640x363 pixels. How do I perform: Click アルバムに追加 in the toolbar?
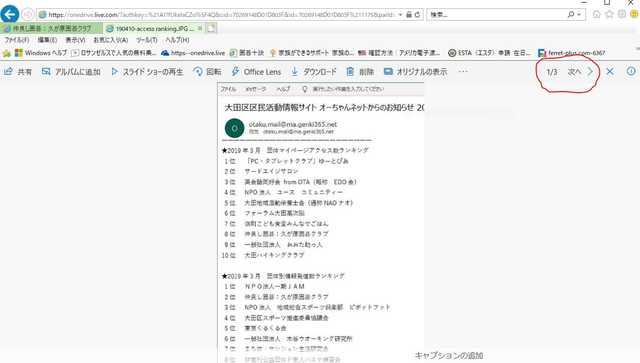point(71,72)
